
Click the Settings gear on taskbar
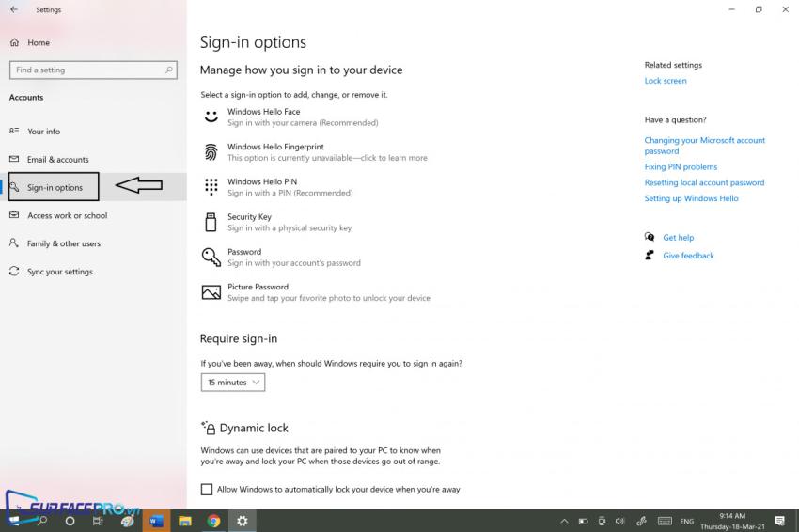pyautogui.click(x=243, y=521)
